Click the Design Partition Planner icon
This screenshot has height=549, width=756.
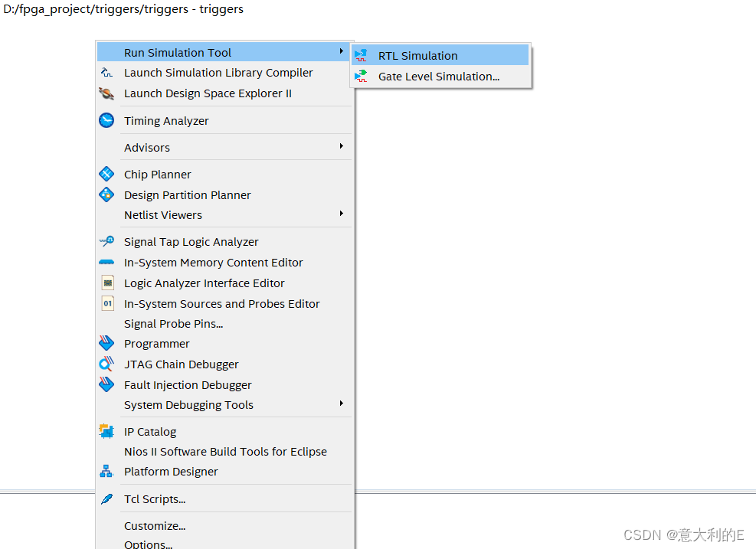[x=106, y=194]
